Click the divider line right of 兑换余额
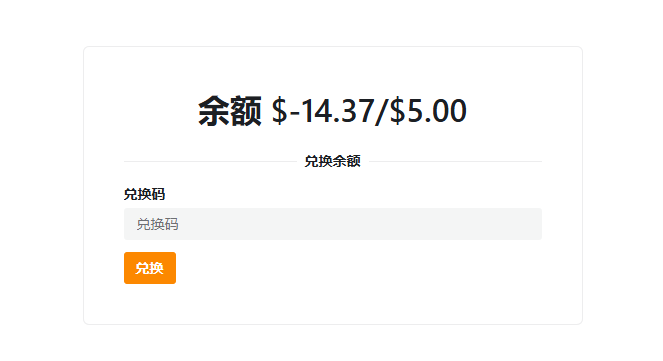Viewport: 663px width, 361px height. tap(455, 161)
